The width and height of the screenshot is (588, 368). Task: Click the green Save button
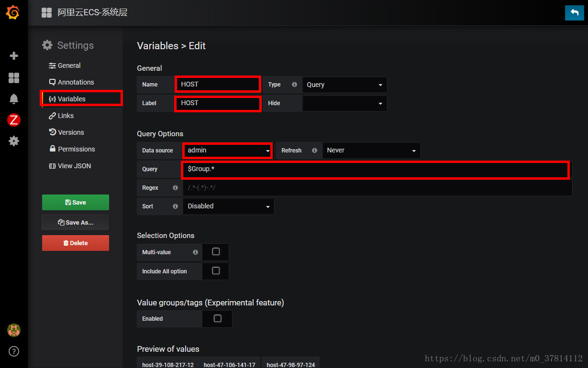76,202
